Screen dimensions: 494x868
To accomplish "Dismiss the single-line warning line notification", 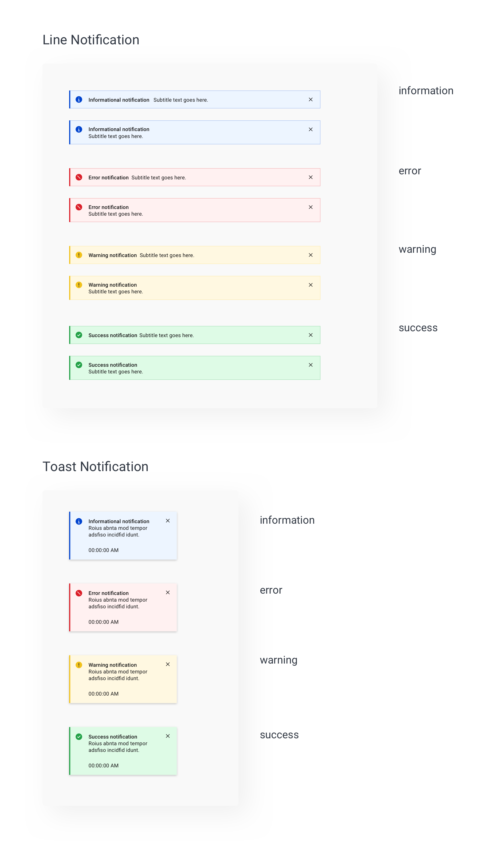I will point(311,255).
